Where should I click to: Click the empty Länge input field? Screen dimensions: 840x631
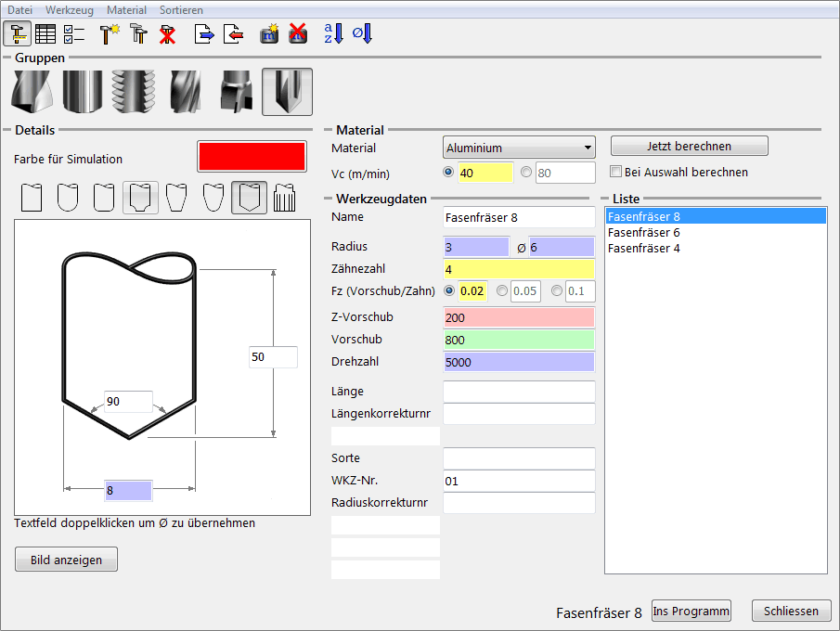tap(519, 392)
